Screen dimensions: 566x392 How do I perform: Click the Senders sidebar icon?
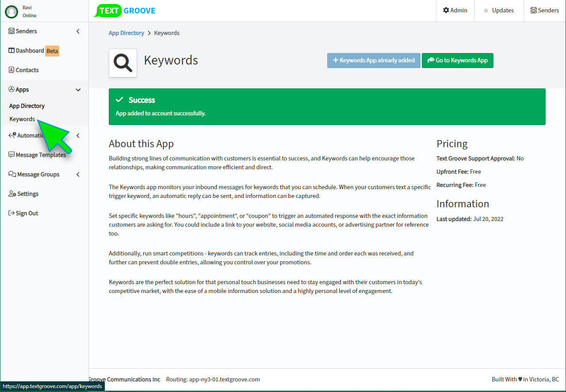click(11, 31)
